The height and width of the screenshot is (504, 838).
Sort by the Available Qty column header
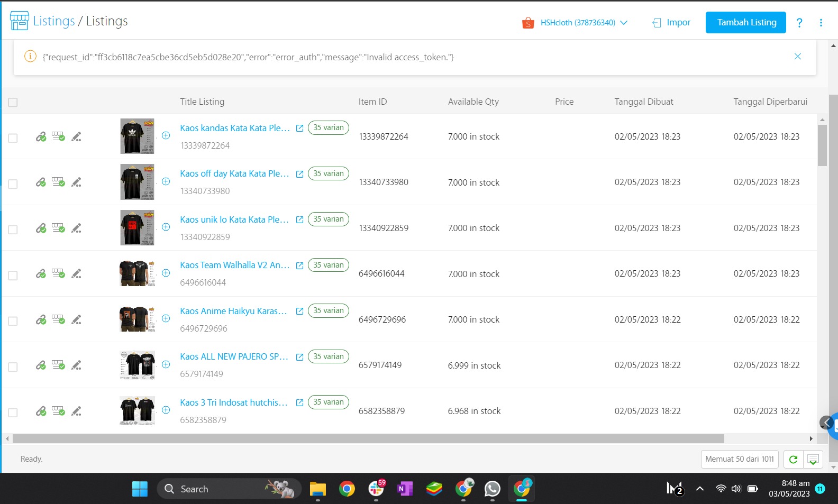point(473,102)
